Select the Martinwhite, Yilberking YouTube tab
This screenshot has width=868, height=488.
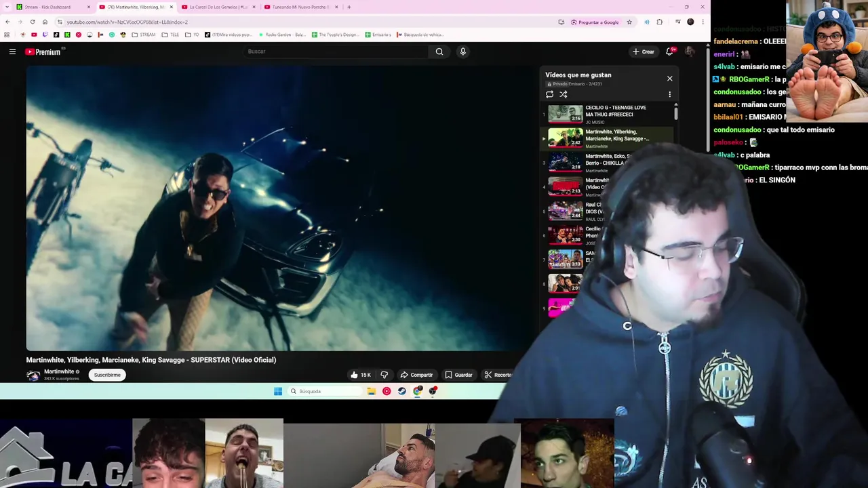click(x=135, y=7)
